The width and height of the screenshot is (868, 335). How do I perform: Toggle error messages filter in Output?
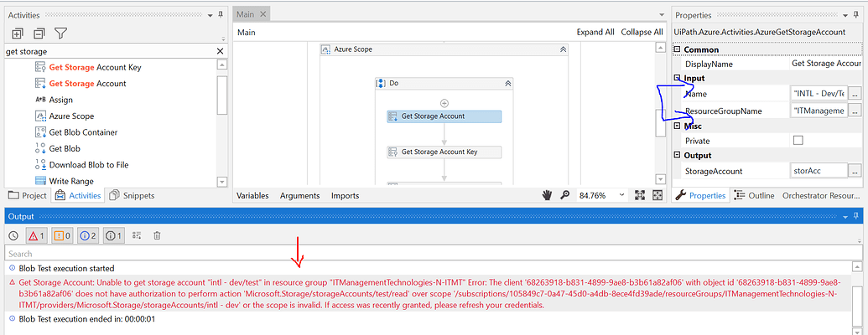point(36,236)
